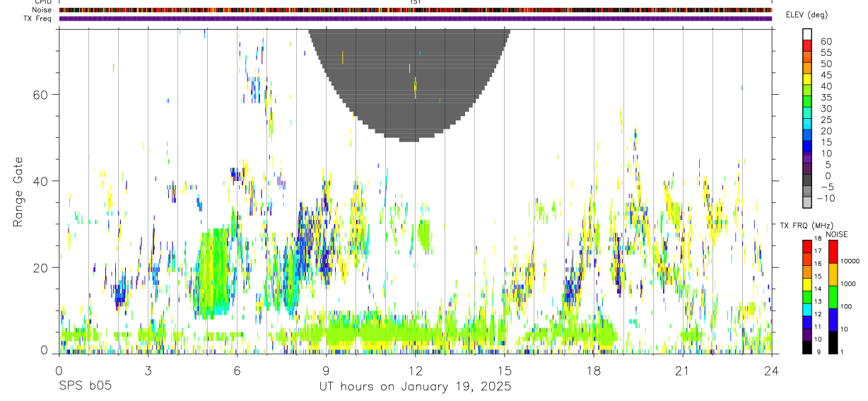This screenshot has width=868, height=401.
Task: Click the red top swatch above 10000 in NOISE colorbar
Action: click(x=833, y=252)
